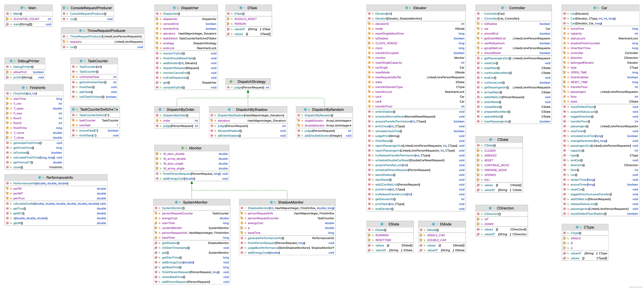Click the class icon next to ConsoleRequestProducer

pos(64,8)
